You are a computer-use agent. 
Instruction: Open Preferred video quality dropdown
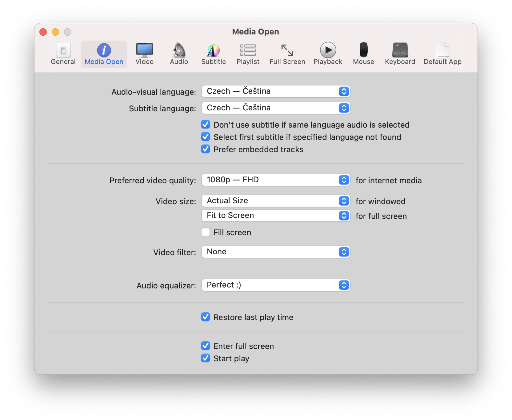(x=276, y=180)
